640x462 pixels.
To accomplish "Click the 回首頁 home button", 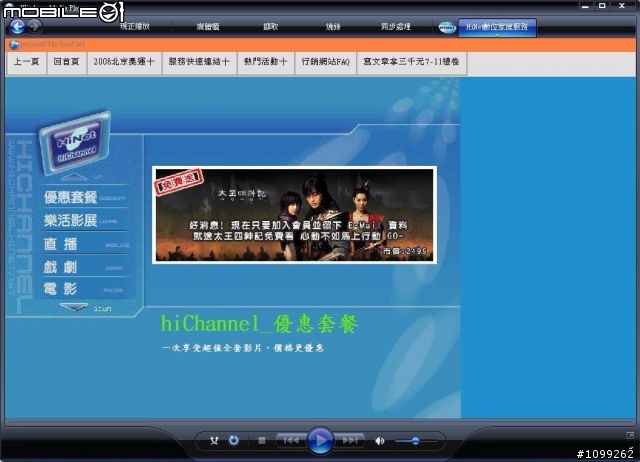I will point(66,62).
